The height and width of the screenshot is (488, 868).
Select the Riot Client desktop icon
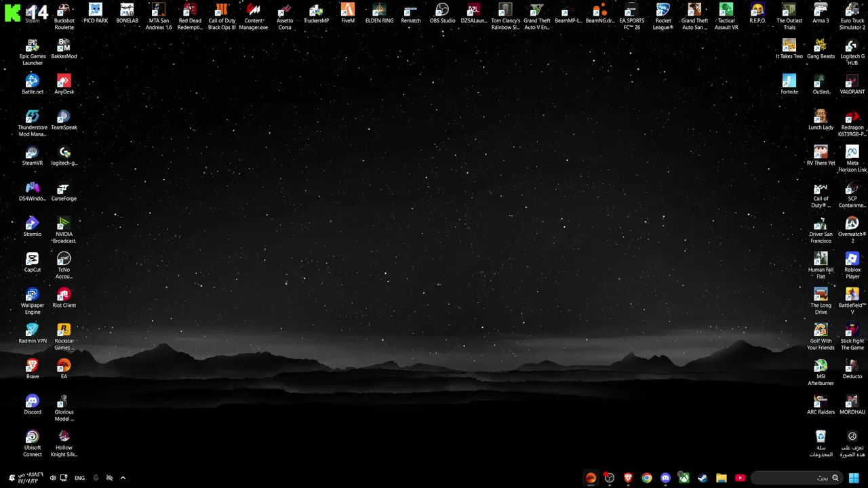click(x=64, y=298)
